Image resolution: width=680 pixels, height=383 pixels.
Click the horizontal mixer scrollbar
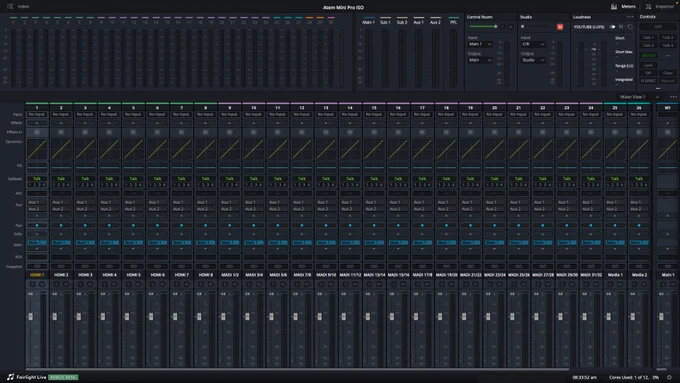pyautogui.click(x=298, y=370)
